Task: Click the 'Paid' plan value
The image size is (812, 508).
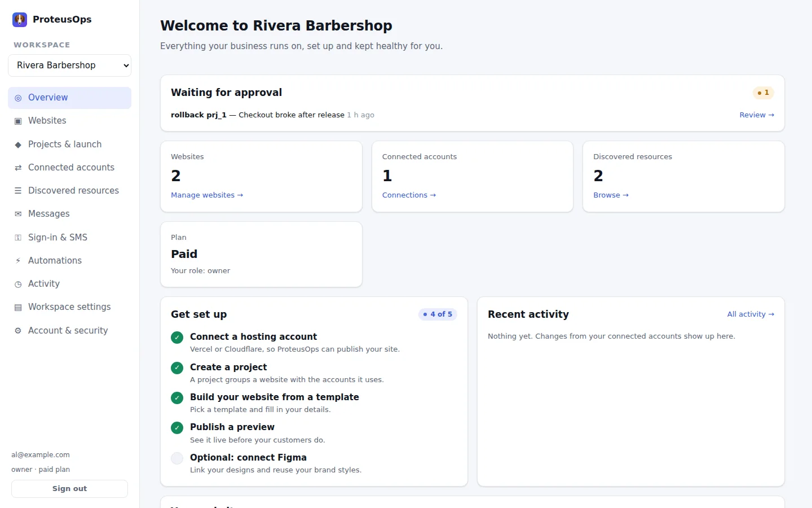Action: (x=184, y=254)
